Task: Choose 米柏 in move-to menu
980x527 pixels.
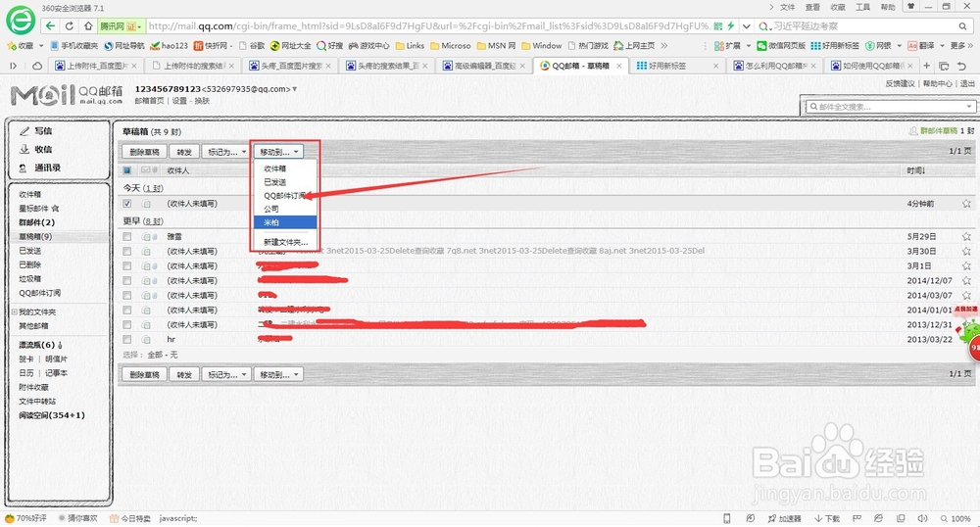Action: point(285,222)
